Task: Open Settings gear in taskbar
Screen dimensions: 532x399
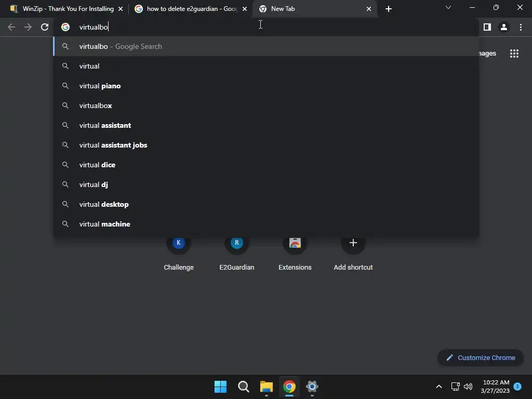Action: (x=312, y=387)
